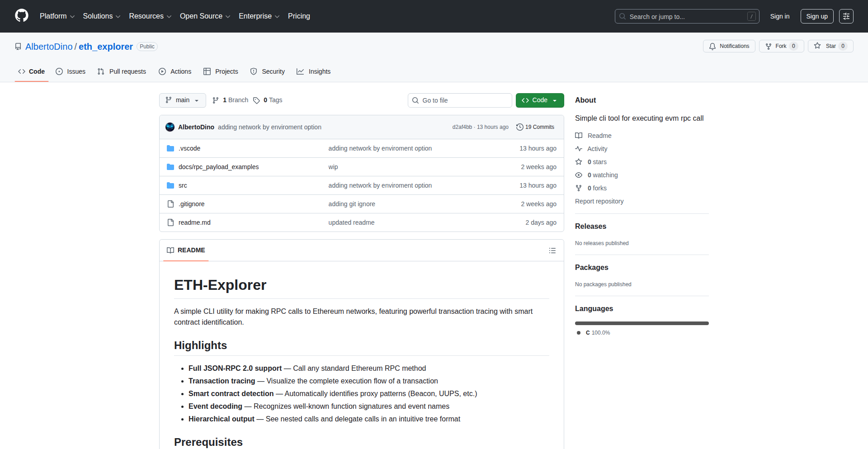
Task: Click the GitHub home logo icon
Action: point(21,16)
